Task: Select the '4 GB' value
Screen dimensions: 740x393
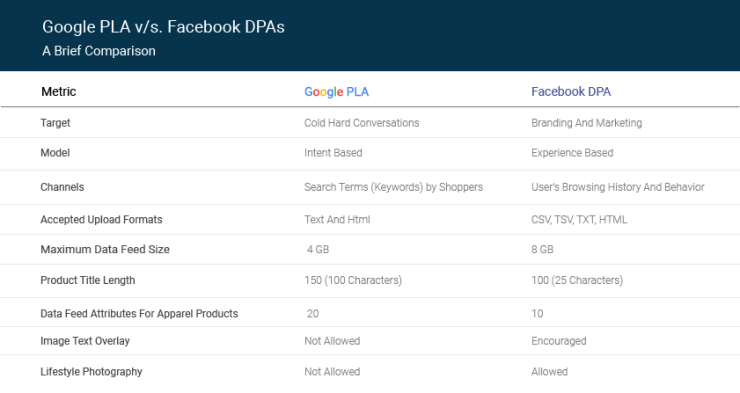Action: 318,250
